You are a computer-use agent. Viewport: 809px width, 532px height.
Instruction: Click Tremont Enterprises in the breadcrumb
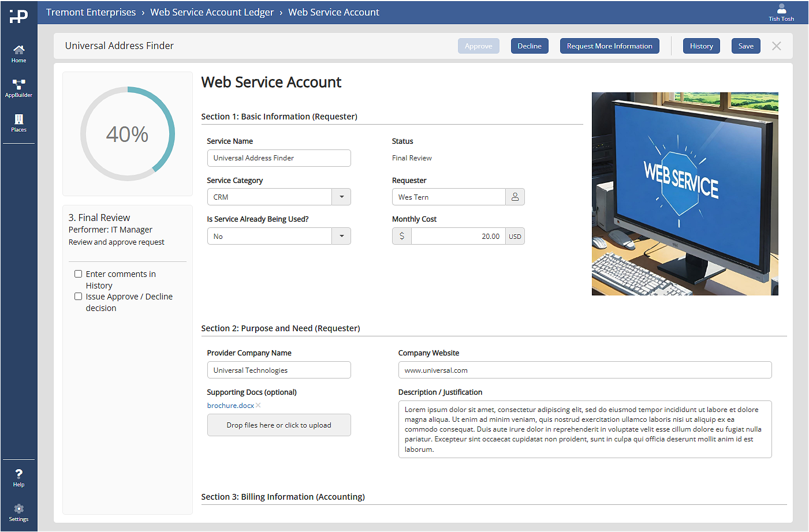[x=91, y=12]
